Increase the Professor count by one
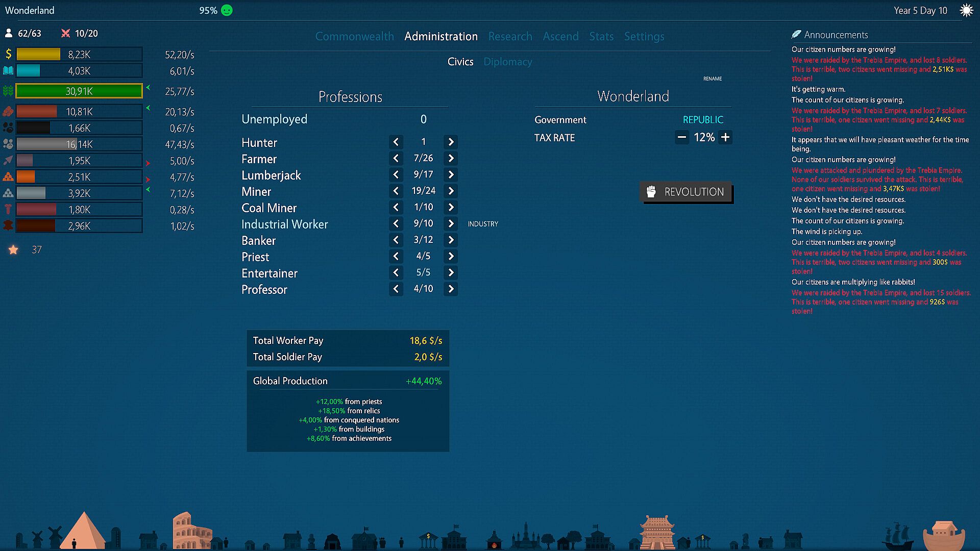This screenshot has width=980, height=551. coord(451,289)
